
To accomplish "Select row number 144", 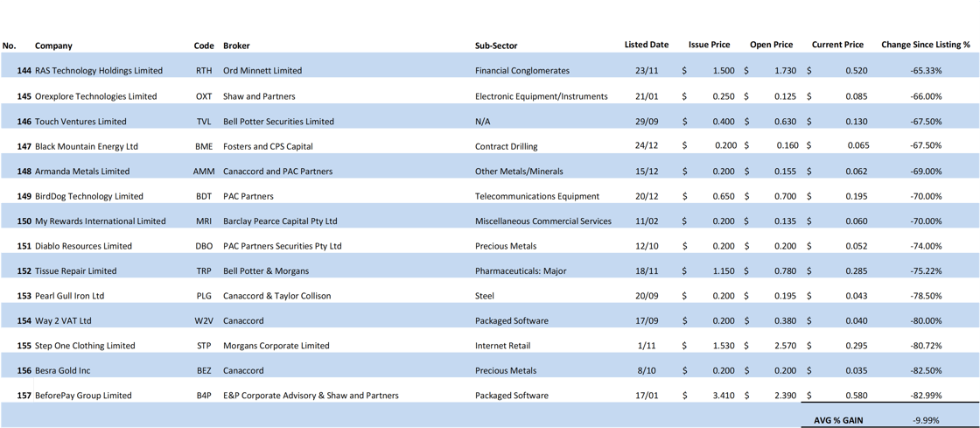I will point(24,71).
